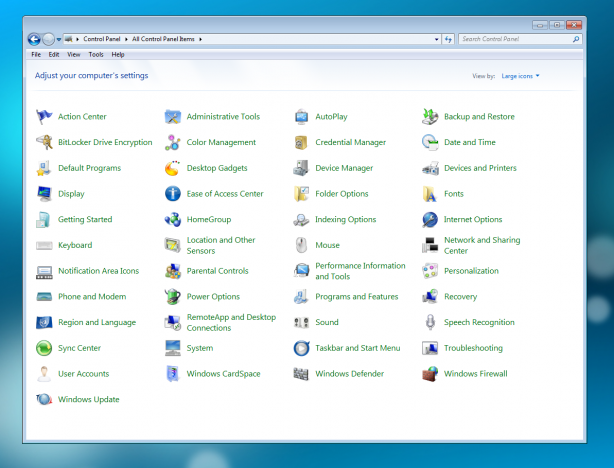Open the Network and Sharing Center link

point(482,245)
